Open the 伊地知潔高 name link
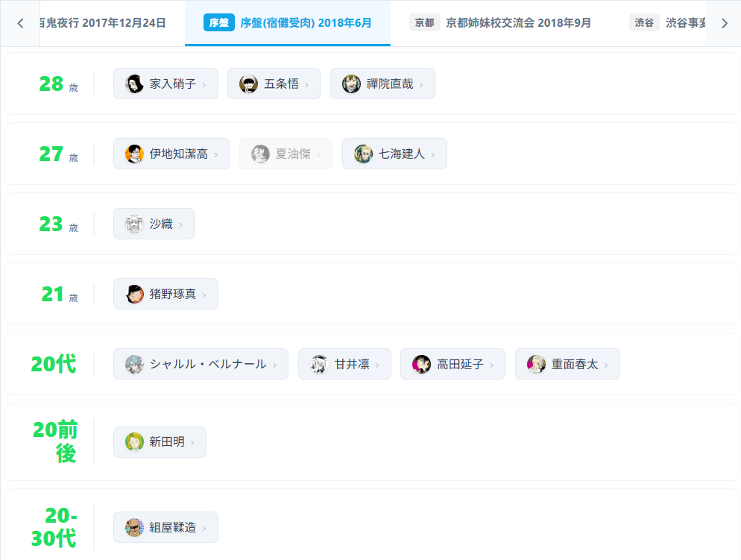Image resolution: width=741 pixels, height=560 pixels. pos(179,154)
